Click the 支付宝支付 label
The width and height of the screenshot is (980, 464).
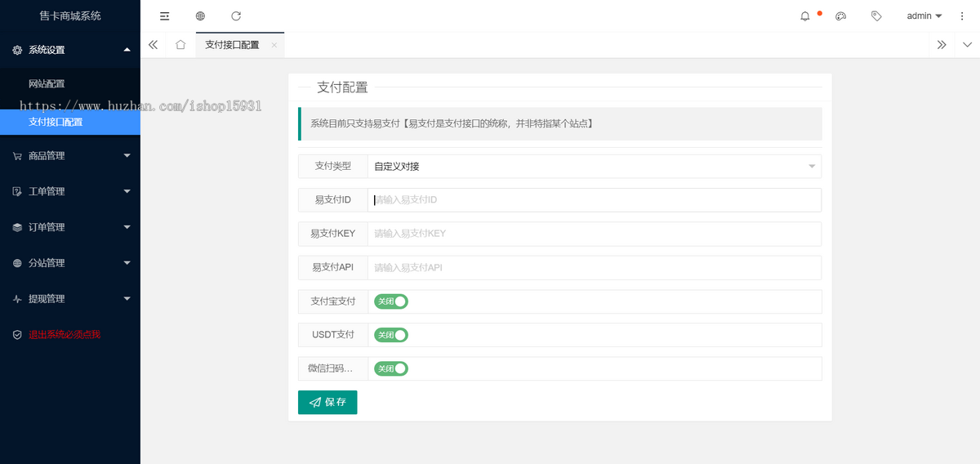point(333,301)
